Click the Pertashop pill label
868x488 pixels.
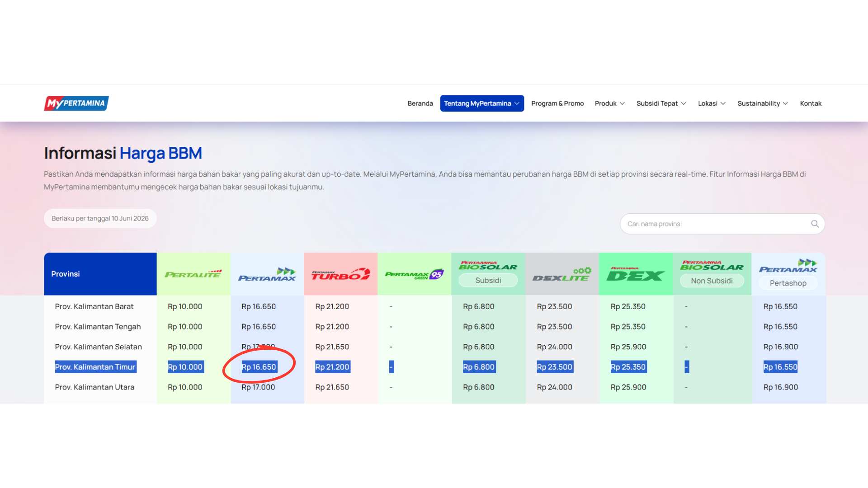788,283
